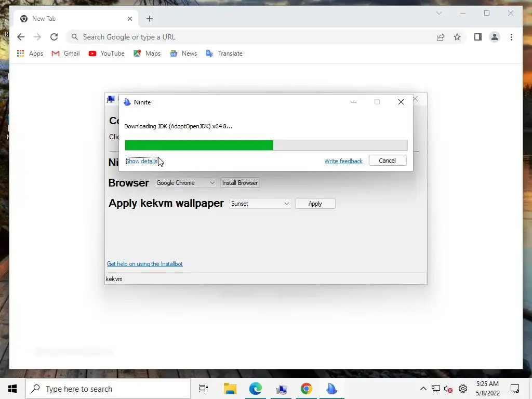
Task: Click the Ninite download progress bar
Action: pyautogui.click(x=266, y=145)
